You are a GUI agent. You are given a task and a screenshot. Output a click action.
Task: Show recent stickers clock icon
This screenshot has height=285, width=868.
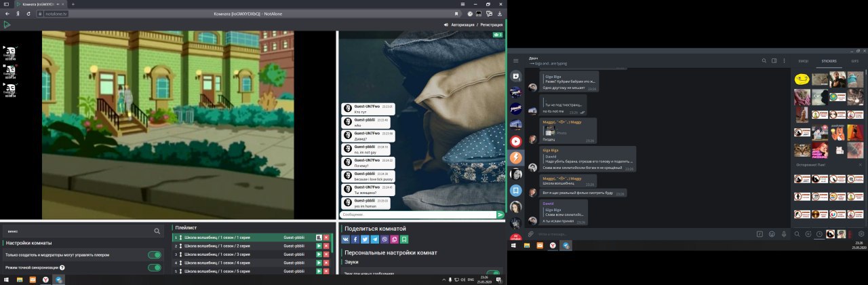pyautogui.click(x=819, y=233)
